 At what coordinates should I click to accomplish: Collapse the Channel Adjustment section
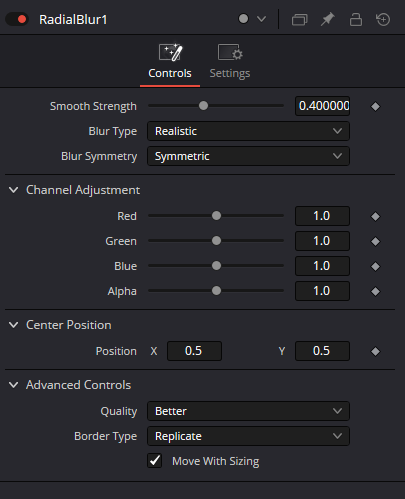(14, 190)
